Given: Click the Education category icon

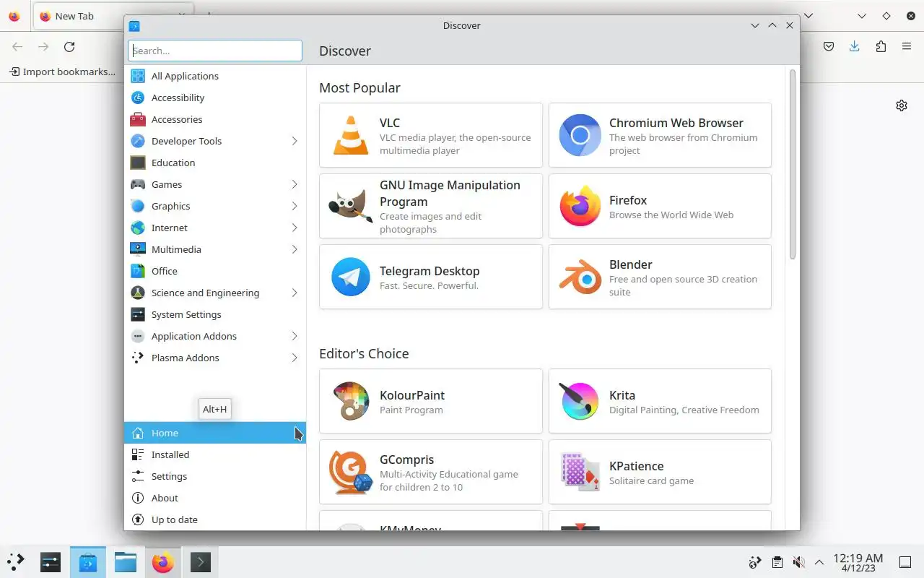Looking at the screenshot, I should [138, 163].
